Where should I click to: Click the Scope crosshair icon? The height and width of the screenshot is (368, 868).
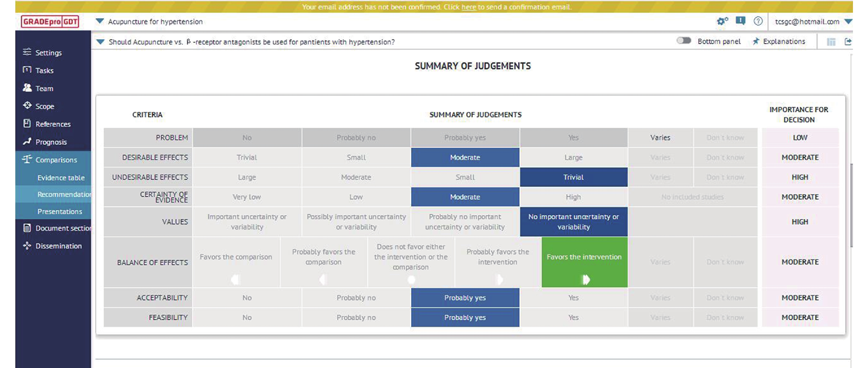[x=27, y=105]
